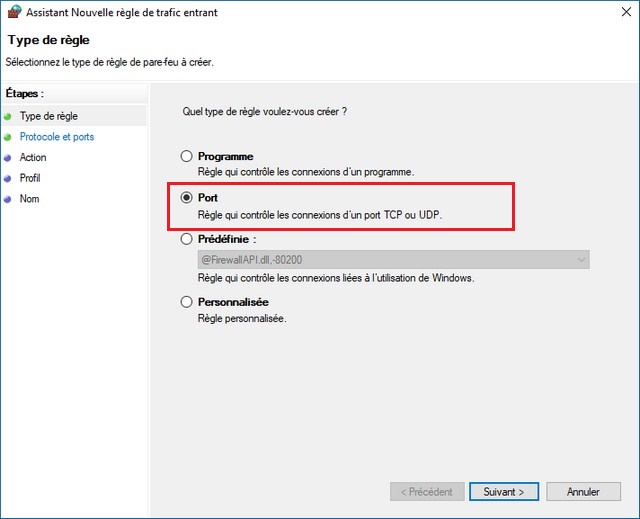Image resolution: width=640 pixels, height=519 pixels.
Task: Click the blue bullet beside Action
Action: 8,158
